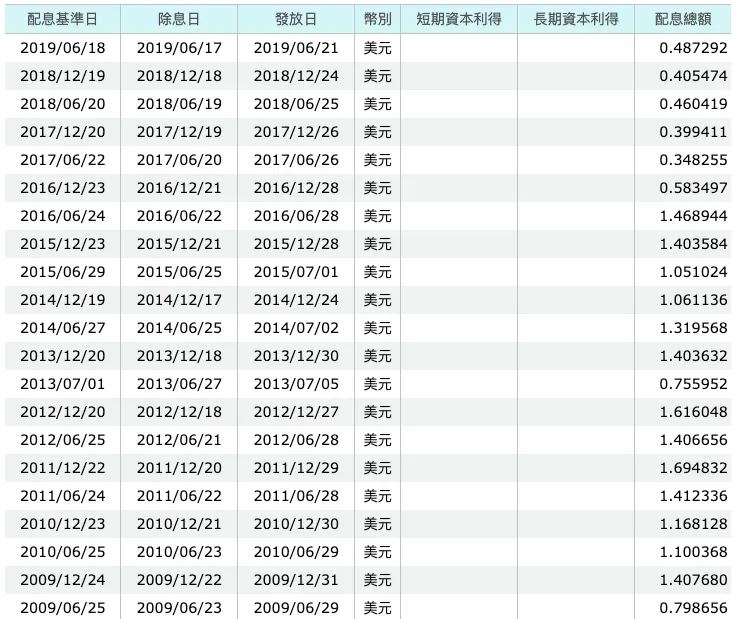Click dividend amount 1.100368
The image size is (732, 619).
point(693,552)
